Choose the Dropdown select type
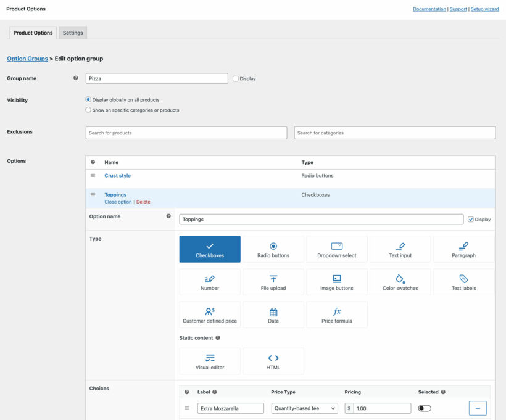This screenshot has width=506, height=420. pos(336,249)
